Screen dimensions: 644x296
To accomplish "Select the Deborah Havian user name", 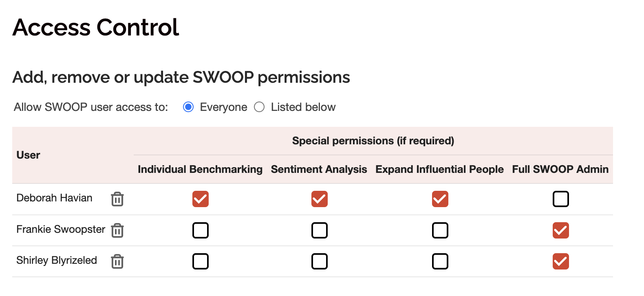I will coord(54,198).
